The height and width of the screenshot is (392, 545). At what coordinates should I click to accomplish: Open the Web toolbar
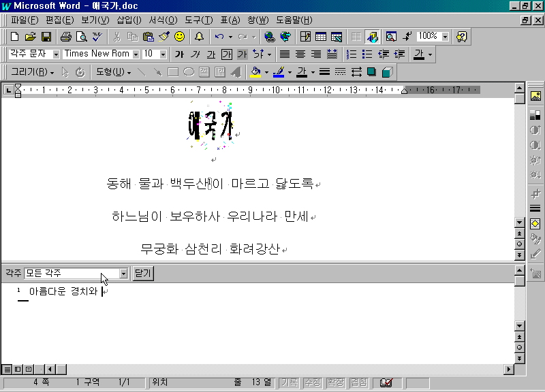285,37
